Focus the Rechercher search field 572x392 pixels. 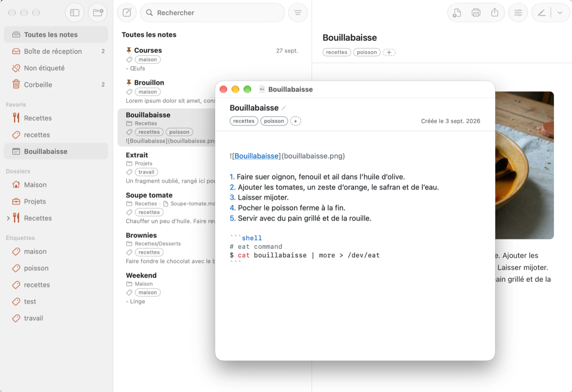pyautogui.click(x=212, y=13)
